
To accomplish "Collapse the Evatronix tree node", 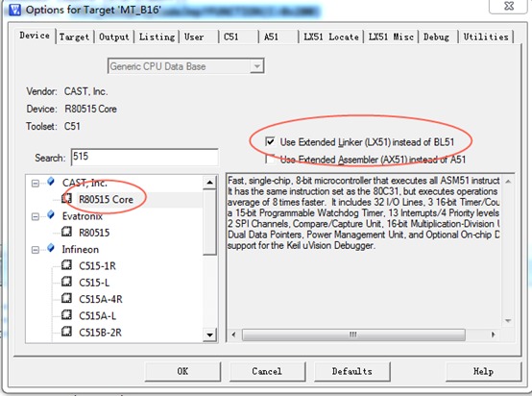I will (x=35, y=216).
